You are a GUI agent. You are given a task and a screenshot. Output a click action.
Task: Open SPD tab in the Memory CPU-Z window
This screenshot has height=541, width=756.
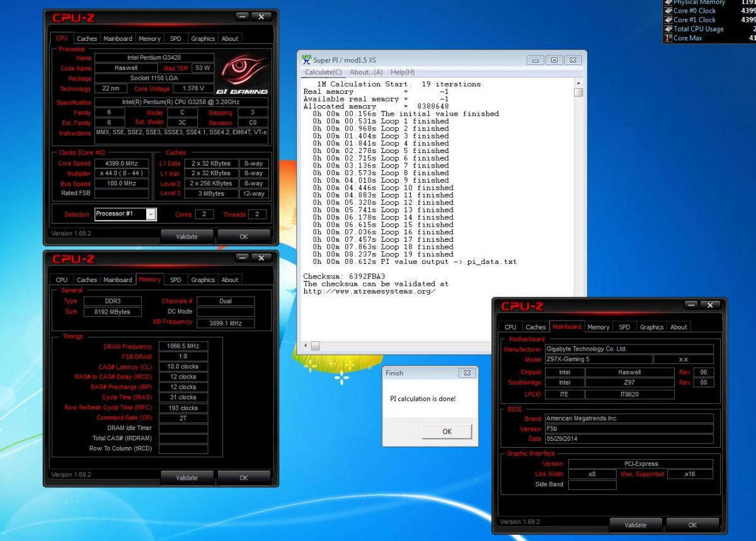coord(176,280)
